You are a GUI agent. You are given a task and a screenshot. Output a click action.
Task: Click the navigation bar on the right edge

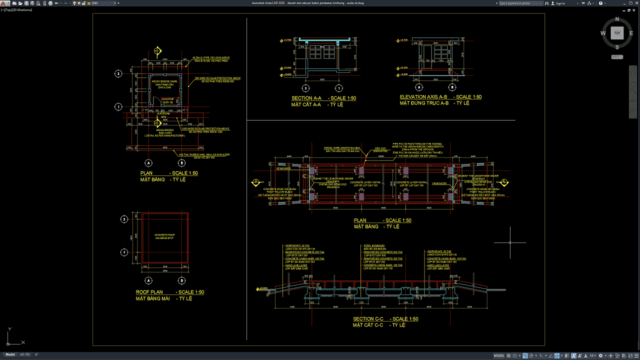pos(632,92)
